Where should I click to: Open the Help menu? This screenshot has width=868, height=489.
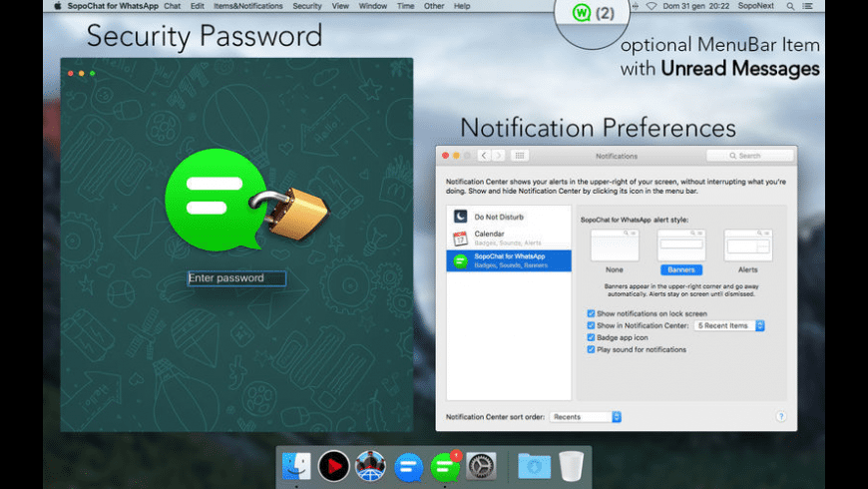point(462,6)
